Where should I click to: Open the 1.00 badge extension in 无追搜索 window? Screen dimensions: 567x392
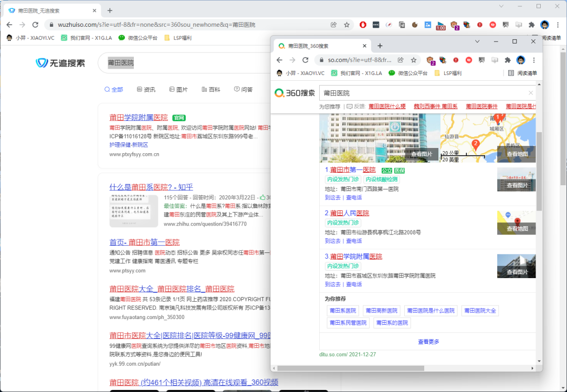[441, 25]
